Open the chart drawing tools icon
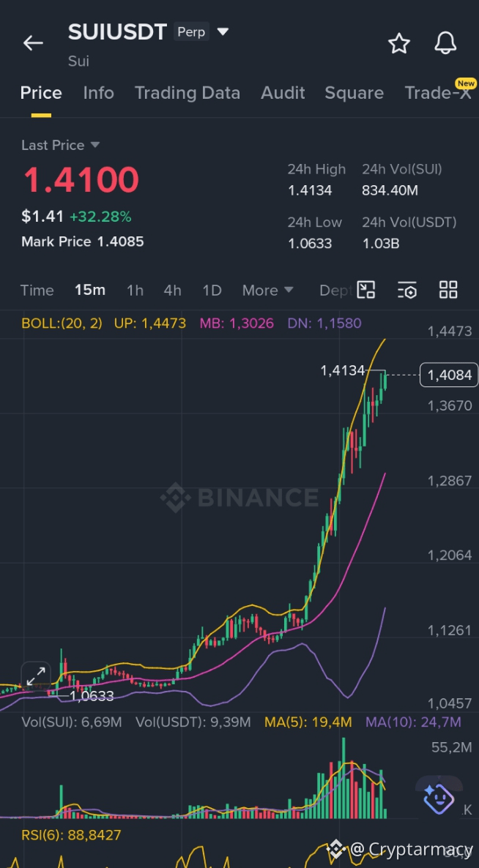This screenshot has width=479, height=868. click(366, 290)
